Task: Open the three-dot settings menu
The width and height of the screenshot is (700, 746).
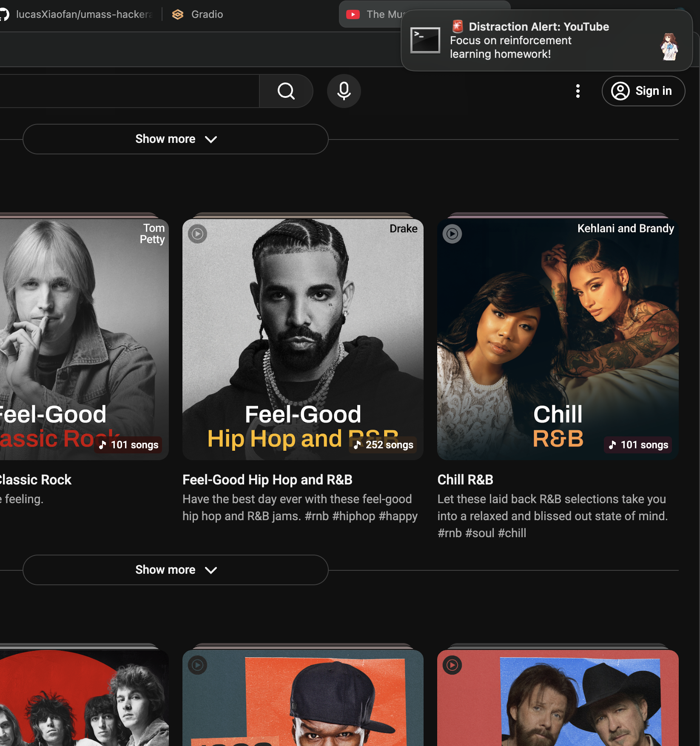Action: (x=578, y=91)
